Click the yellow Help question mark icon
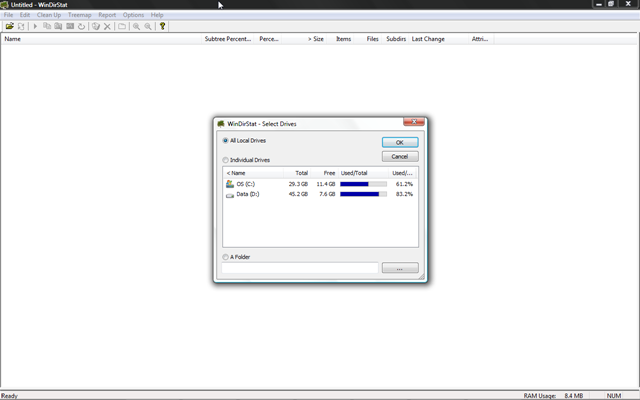The width and height of the screenshot is (640, 400). pyautogui.click(x=162, y=26)
